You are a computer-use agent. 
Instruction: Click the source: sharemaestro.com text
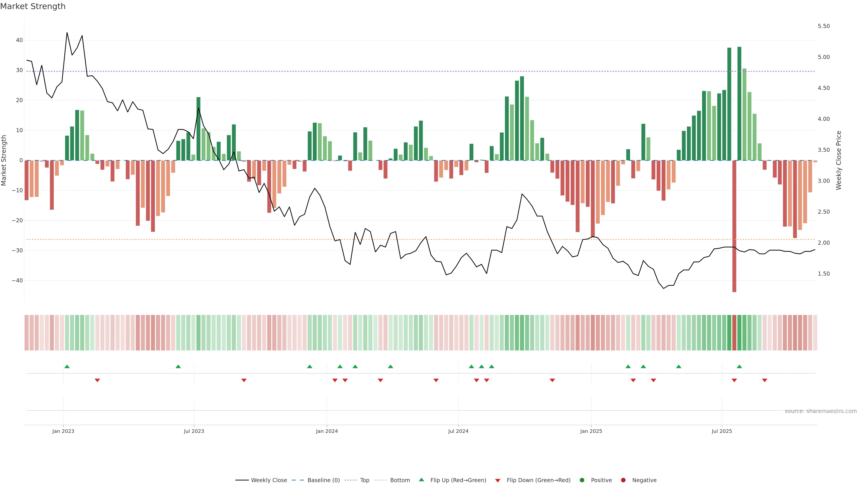pos(821,411)
